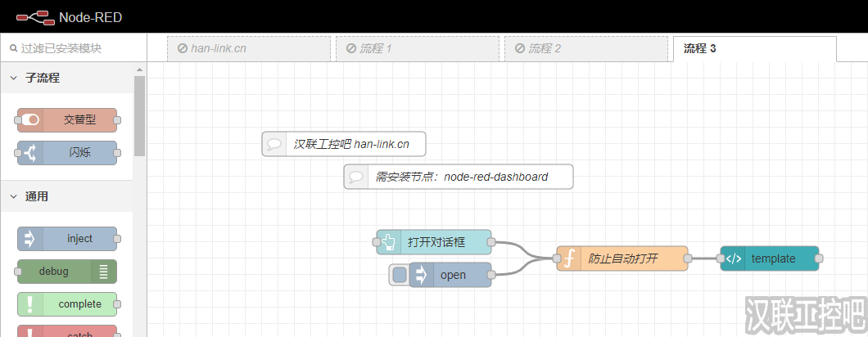Select the debug node in the palette
This screenshot has width=868, height=337.
[x=67, y=272]
